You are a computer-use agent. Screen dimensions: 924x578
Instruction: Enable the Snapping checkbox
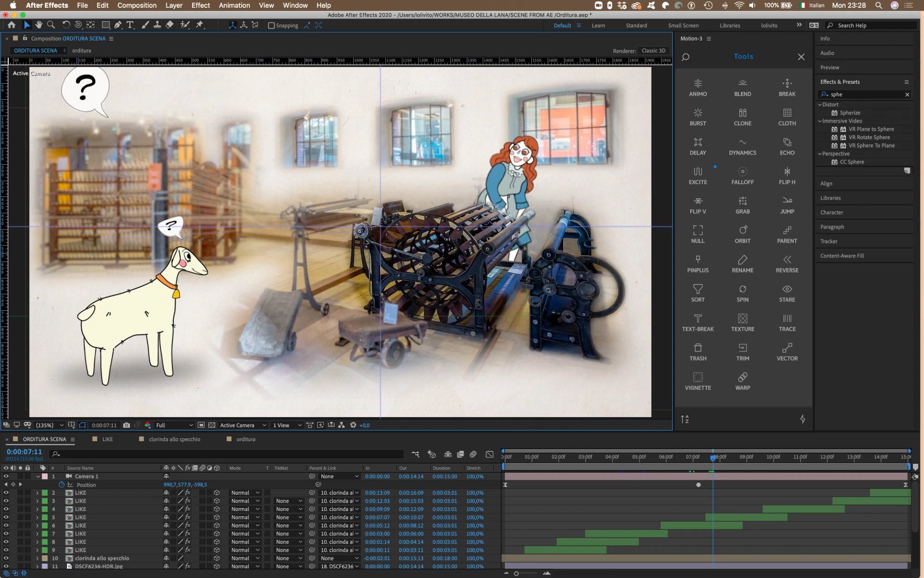(x=271, y=25)
